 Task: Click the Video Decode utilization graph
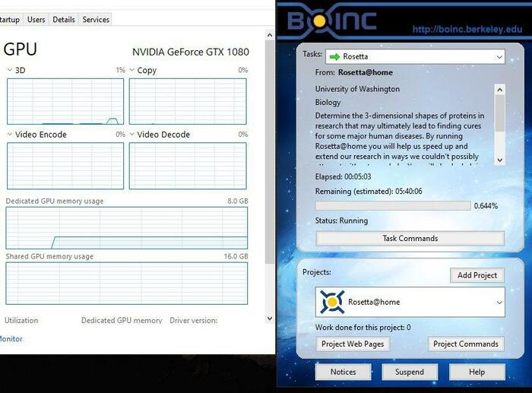tap(188, 166)
